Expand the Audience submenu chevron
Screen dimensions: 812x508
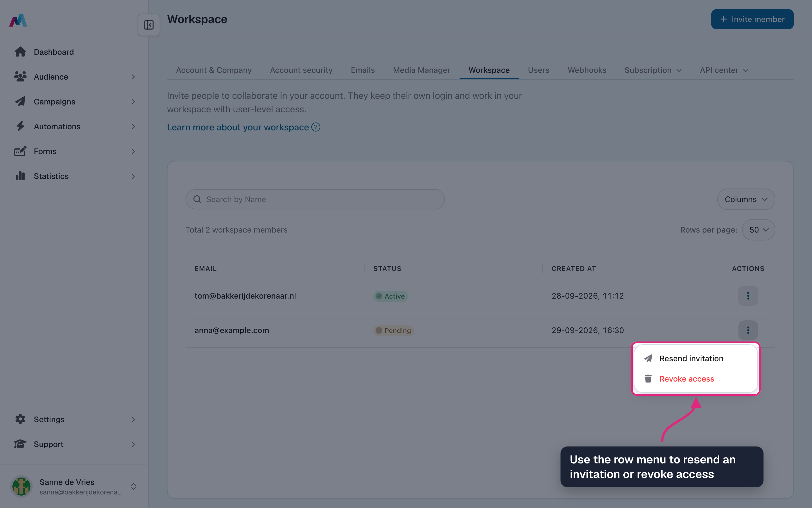tap(133, 77)
